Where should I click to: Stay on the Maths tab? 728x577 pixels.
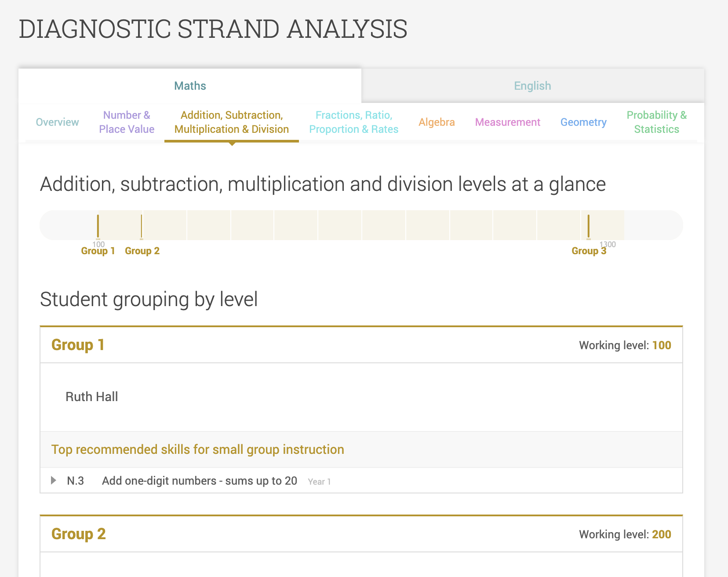189,86
